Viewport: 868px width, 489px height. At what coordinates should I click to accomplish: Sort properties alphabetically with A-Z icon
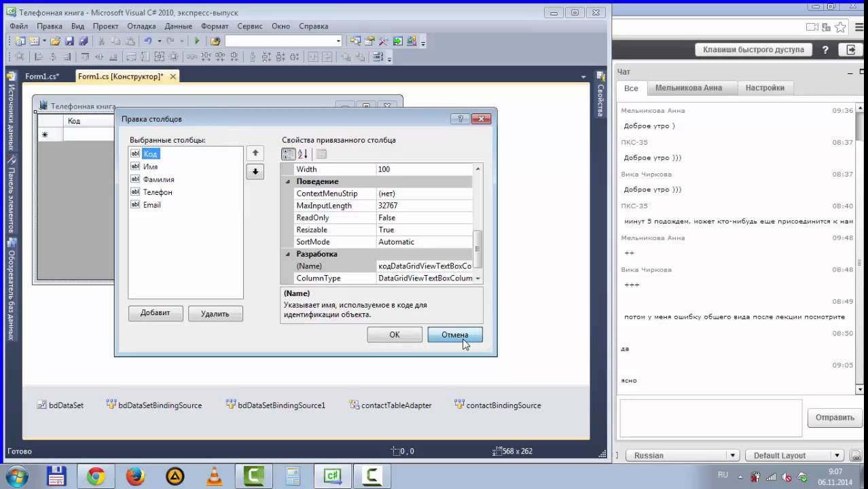(303, 154)
